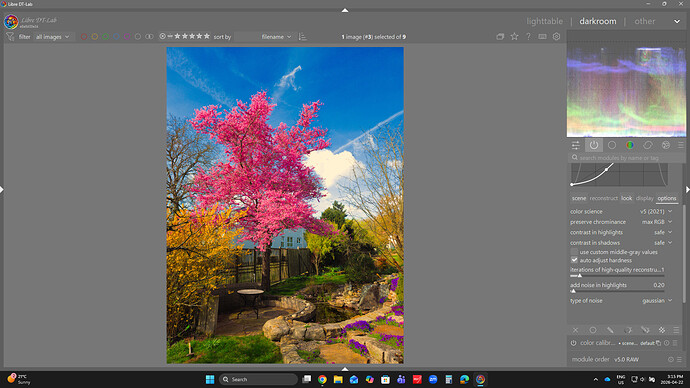Select the raster mask checkered icon
This screenshot has height=388, width=690.
click(662, 330)
